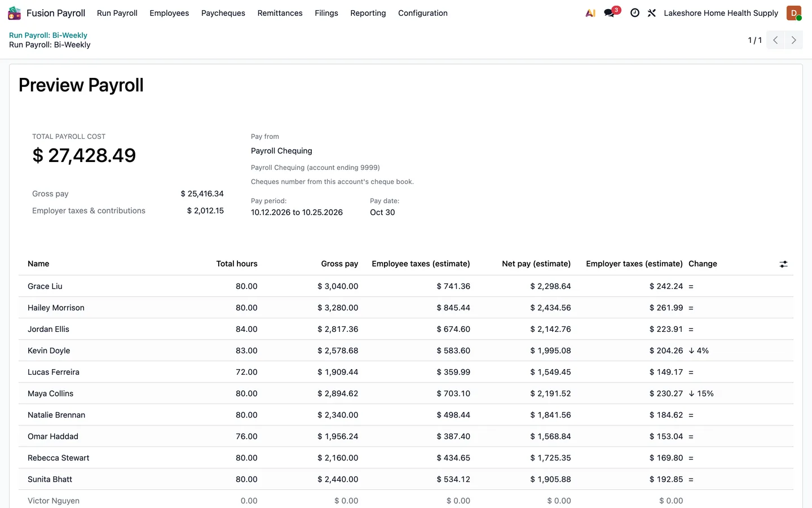This screenshot has width=812, height=508.
Task: Select the Grace Liu row name
Action: [x=45, y=286]
